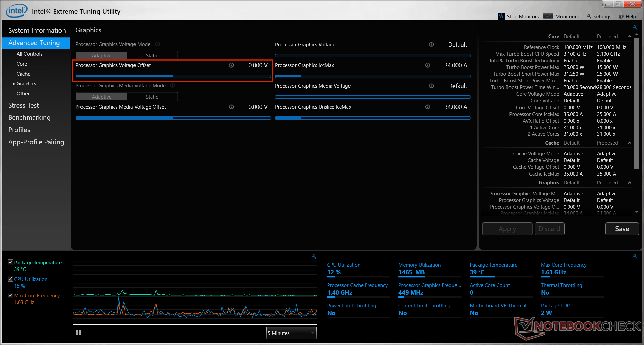
Task: Collapse the Cache section in summary panel
Action: [x=630, y=143]
